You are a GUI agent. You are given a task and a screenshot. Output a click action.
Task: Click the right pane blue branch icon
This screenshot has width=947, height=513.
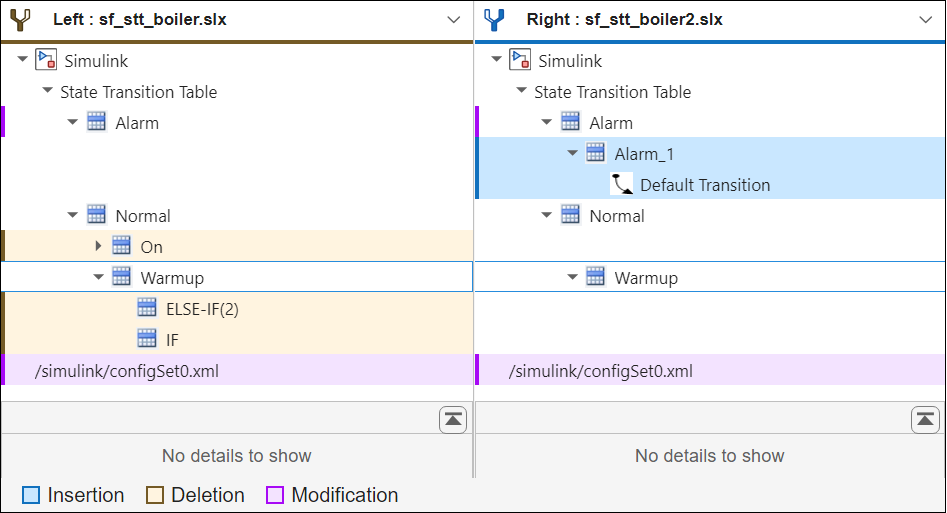[494, 20]
